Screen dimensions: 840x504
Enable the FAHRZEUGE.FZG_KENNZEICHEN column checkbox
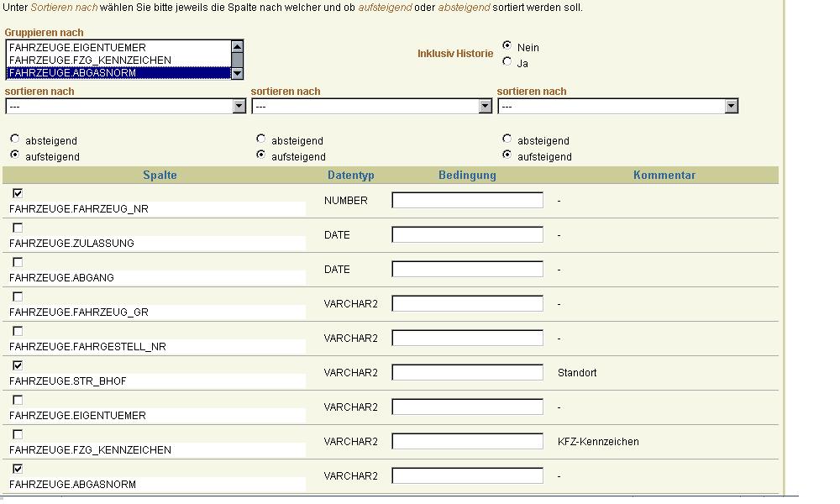(x=18, y=434)
